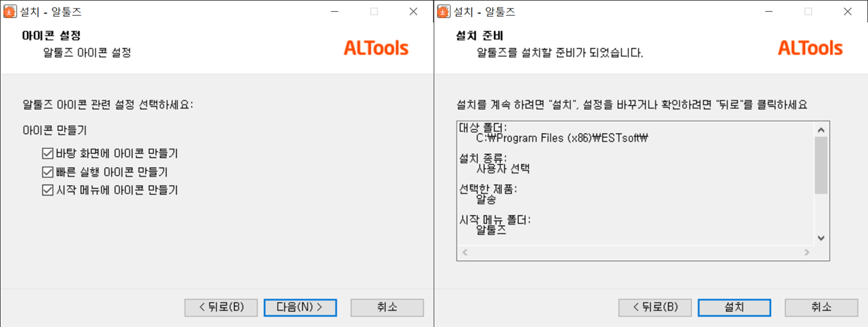
Task: Click the 사용자 선택 install type text
Action: 503,168
